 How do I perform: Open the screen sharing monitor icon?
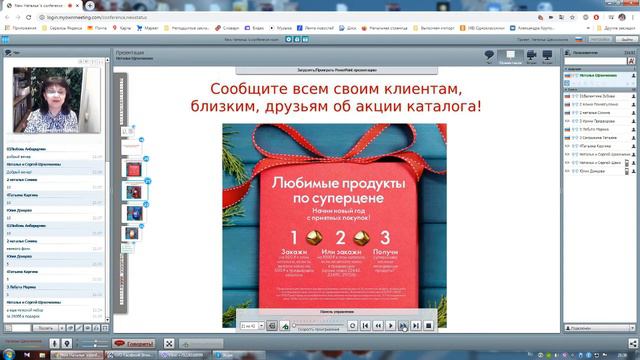click(547, 56)
